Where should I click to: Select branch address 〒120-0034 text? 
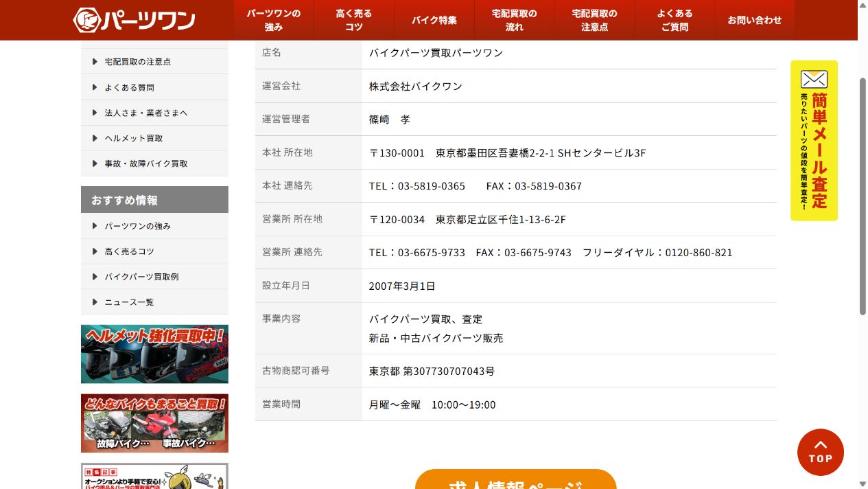[x=467, y=220]
